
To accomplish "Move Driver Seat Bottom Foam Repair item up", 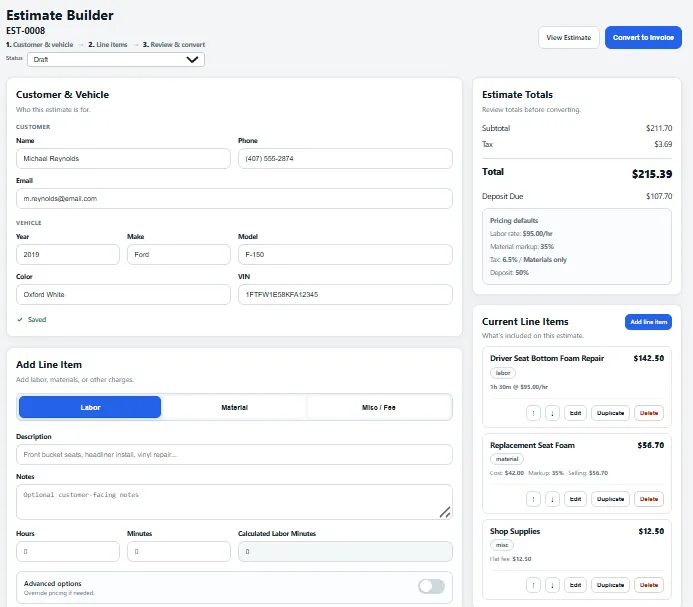I will 533,413.
